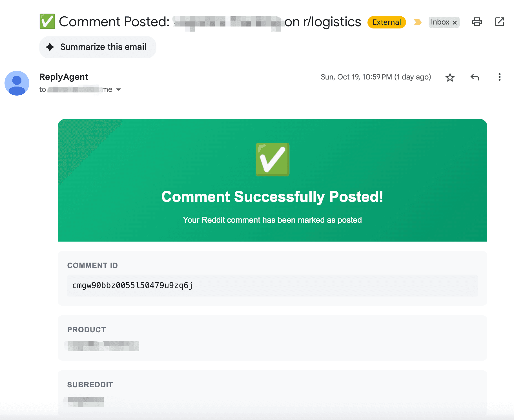514x420 pixels.
Task: Click the External label badge
Action: [x=386, y=22]
